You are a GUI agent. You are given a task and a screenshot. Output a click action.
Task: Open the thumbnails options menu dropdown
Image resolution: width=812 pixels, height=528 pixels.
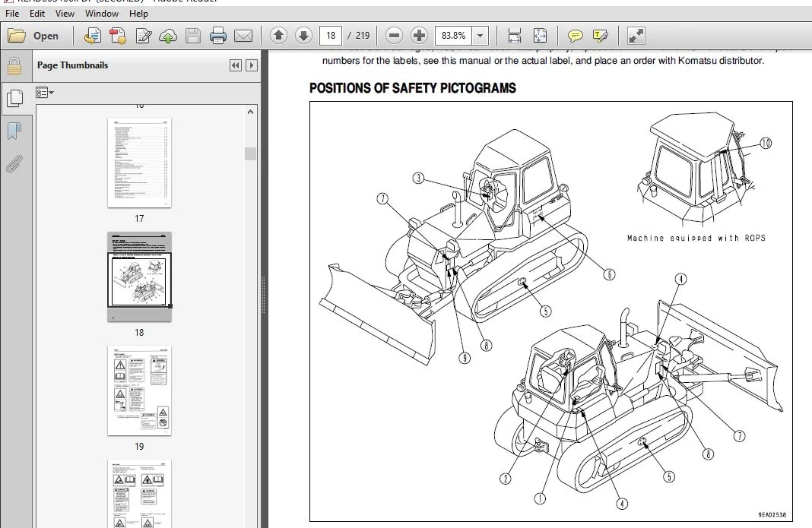tap(45, 93)
